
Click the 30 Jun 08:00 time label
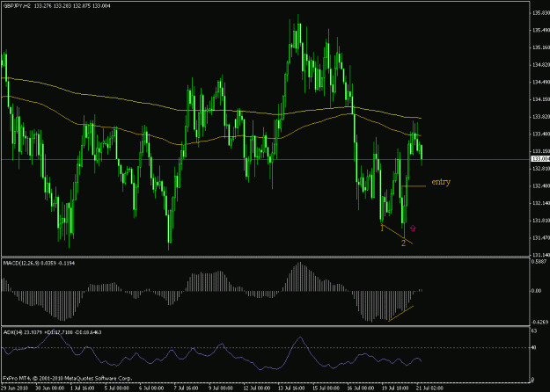[50, 388]
